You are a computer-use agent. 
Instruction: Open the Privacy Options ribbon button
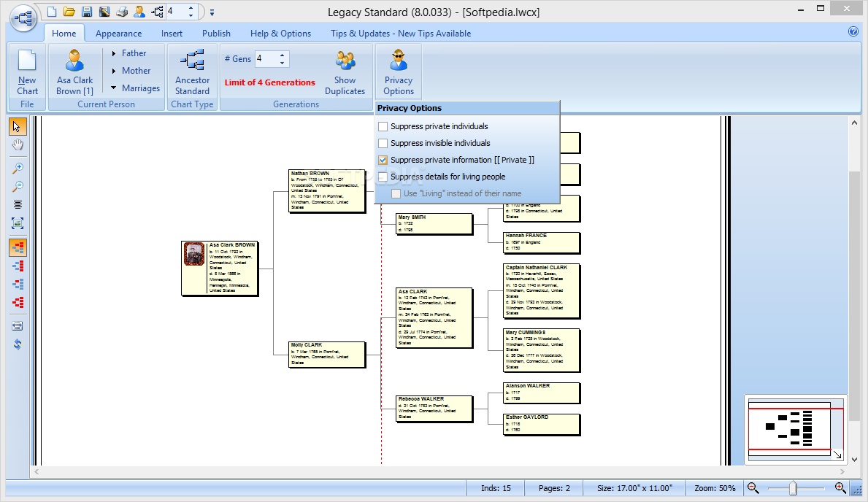[x=399, y=72]
